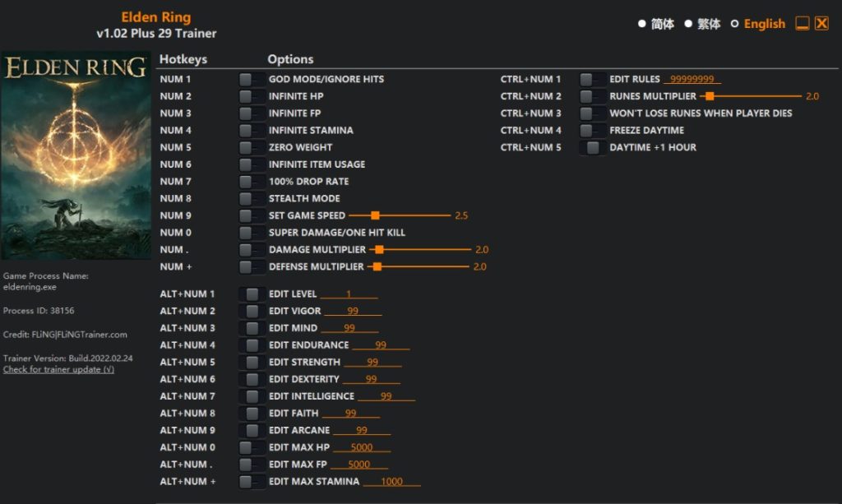Click Defense Multiplier slider handle
Screen dimensions: 842x504
point(377,266)
